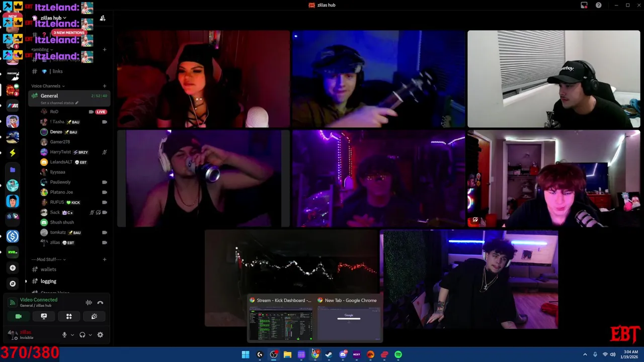This screenshot has width=644, height=362.
Task: Open the logging channel
Action: click(48, 282)
